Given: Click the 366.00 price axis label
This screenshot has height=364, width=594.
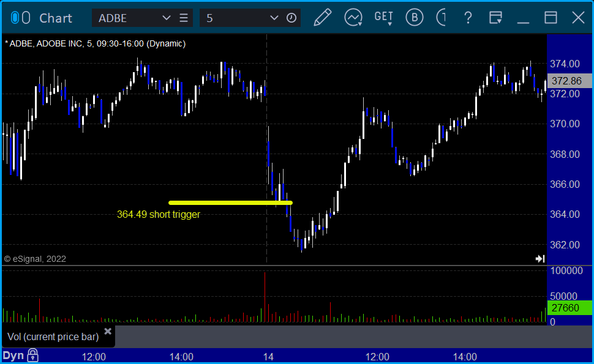Looking at the screenshot, I should point(565,184).
